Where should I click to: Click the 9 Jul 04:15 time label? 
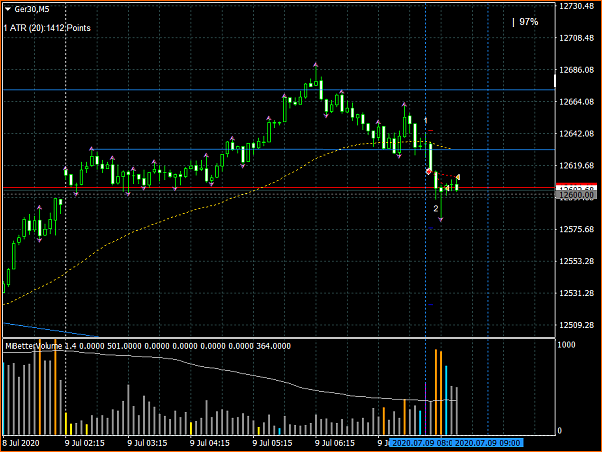click(210, 443)
